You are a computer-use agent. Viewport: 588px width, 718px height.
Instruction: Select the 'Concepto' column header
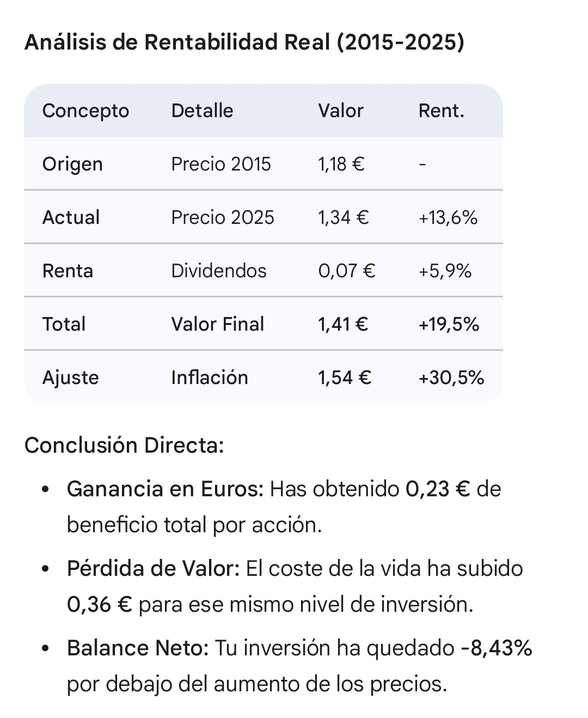tap(85, 111)
